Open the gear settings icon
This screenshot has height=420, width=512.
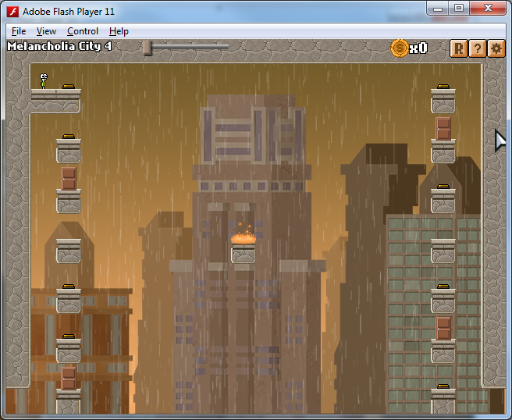tap(496, 48)
